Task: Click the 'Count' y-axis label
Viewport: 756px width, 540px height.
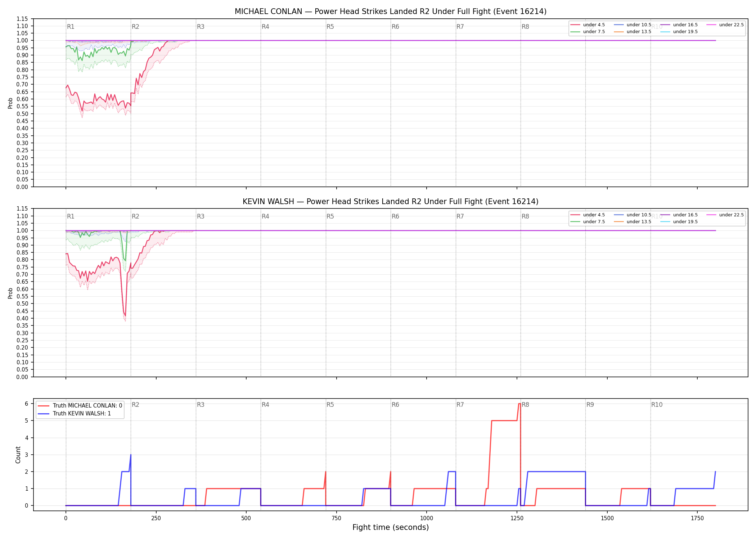Action: (x=18, y=455)
